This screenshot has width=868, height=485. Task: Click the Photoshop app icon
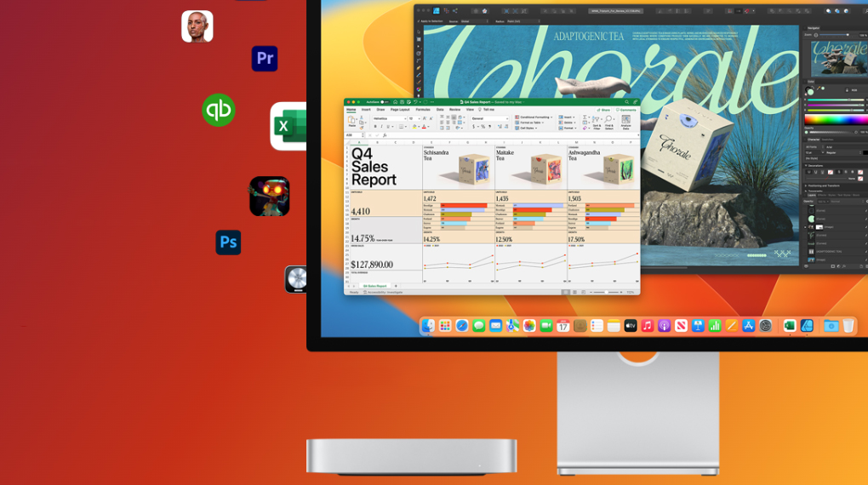(228, 242)
